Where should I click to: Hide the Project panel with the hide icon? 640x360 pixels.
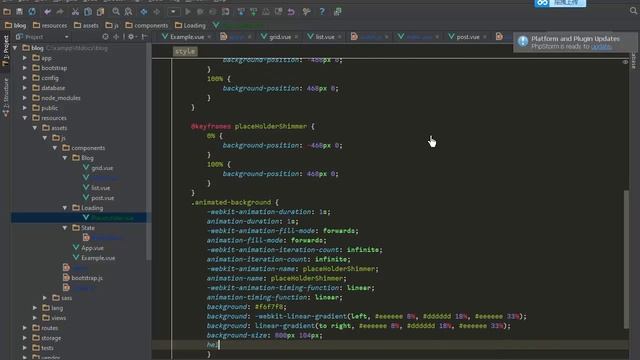(x=144, y=37)
